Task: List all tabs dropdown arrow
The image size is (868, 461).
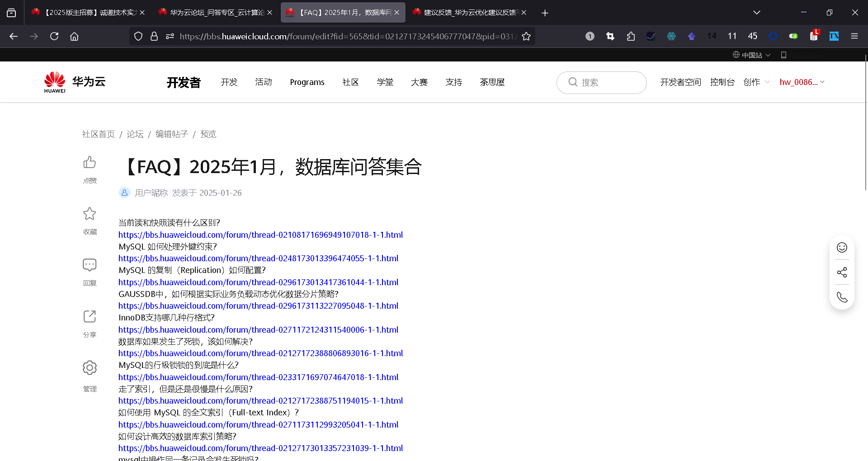Action: click(x=757, y=13)
